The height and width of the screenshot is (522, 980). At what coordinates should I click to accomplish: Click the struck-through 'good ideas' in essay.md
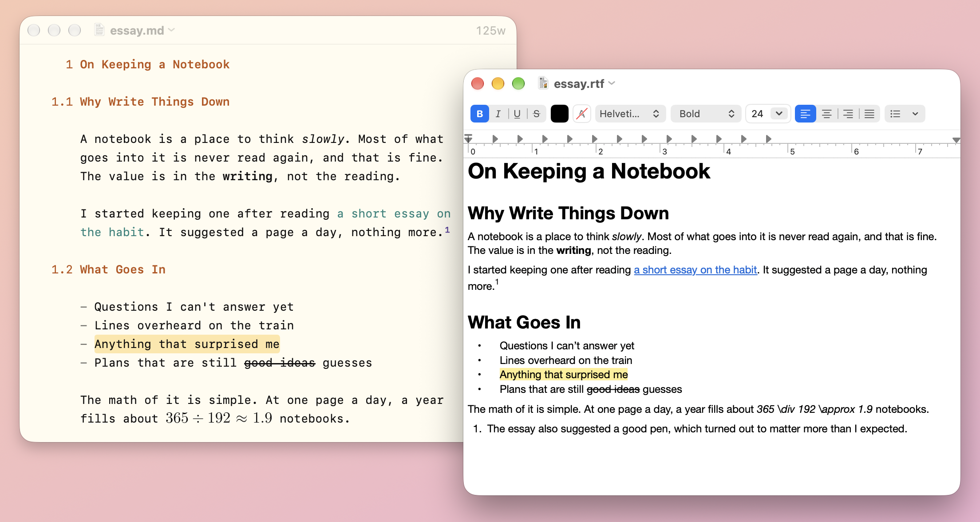coord(280,363)
